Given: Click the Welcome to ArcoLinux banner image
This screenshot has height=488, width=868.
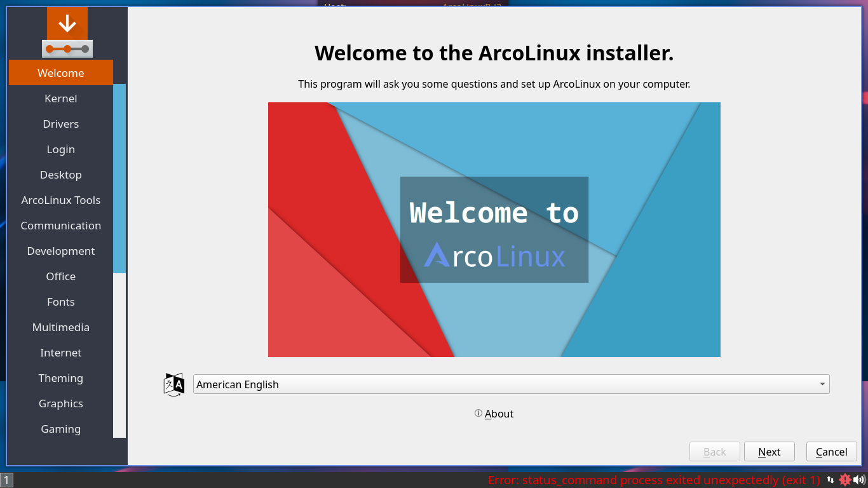Looking at the screenshot, I should (494, 229).
